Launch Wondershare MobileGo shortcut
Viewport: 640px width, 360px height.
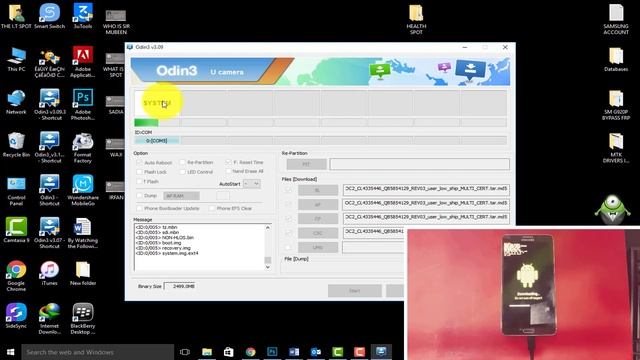coord(82,191)
